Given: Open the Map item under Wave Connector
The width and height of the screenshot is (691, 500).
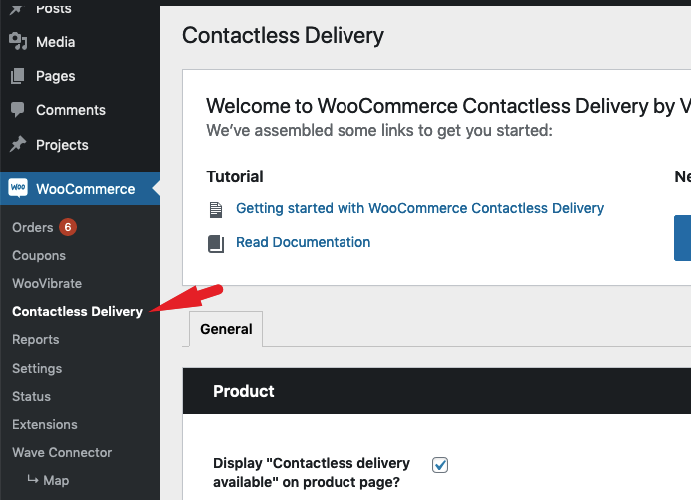Looking at the screenshot, I should 48,480.
